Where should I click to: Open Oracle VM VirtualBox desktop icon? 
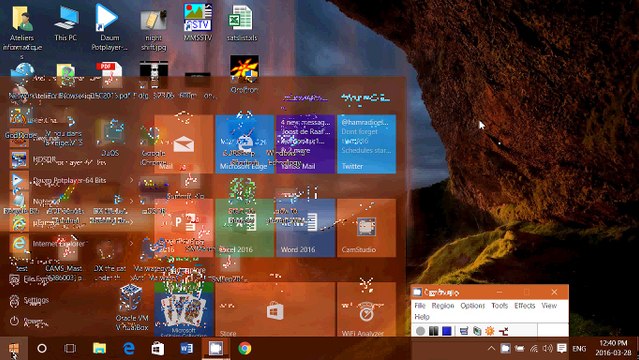[131, 307]
